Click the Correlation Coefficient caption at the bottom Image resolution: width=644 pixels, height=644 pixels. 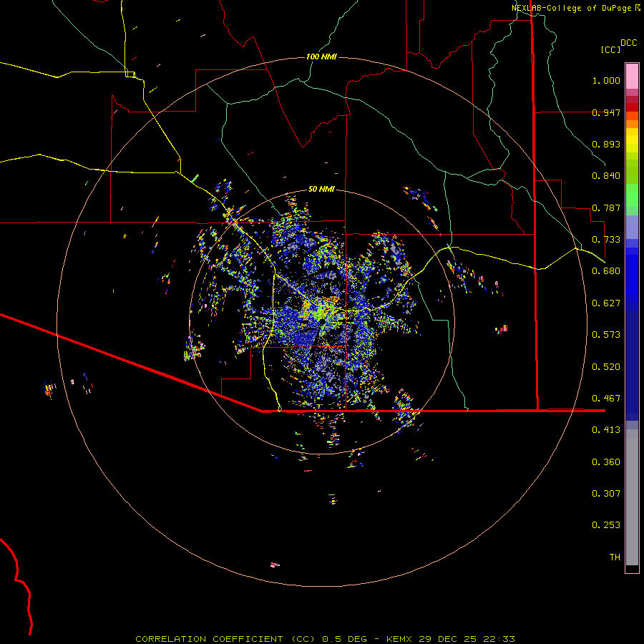tap(325, 639)
